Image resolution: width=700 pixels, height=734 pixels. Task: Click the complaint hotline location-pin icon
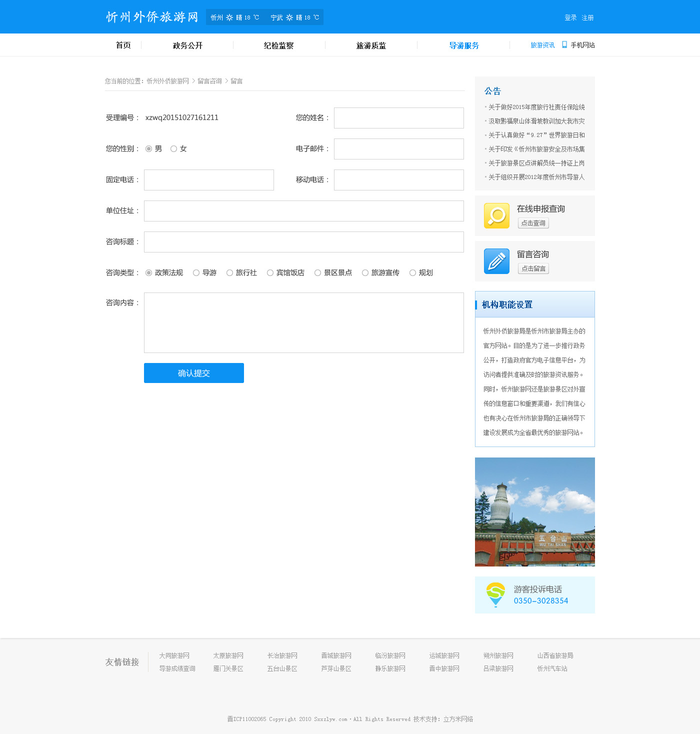click(495, 594)
